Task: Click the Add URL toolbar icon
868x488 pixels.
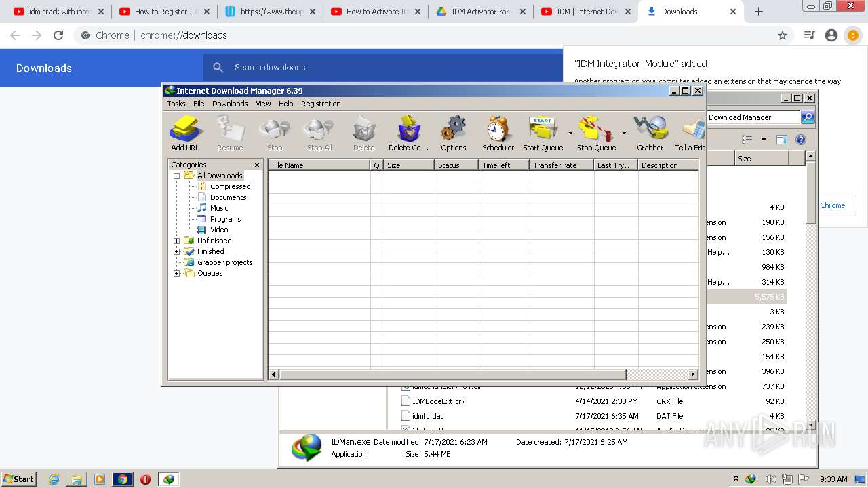Action: click(x=185, y=133)
